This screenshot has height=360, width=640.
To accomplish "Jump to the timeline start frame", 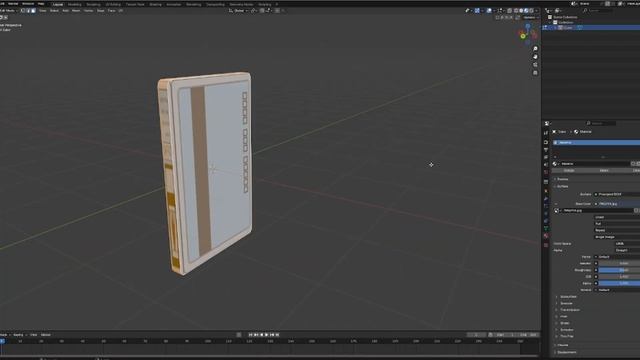I will tap(251, 335).
